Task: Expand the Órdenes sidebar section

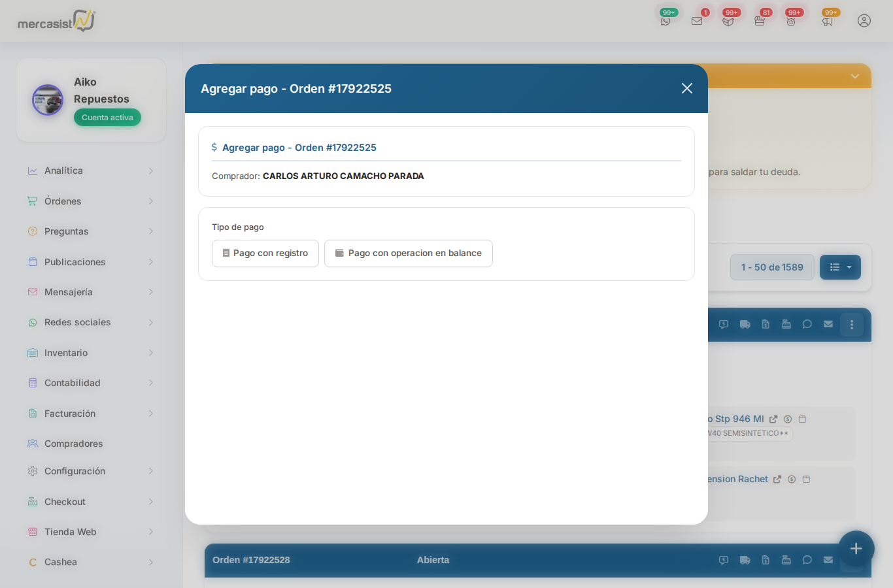Action: (90, 201)
